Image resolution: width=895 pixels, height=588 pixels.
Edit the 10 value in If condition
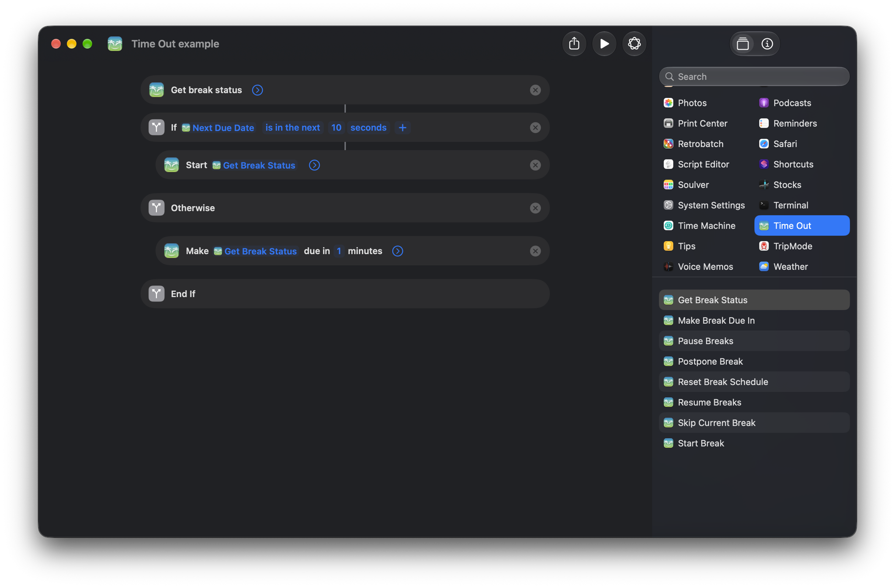pyautogui.click(x=336, y=128)
